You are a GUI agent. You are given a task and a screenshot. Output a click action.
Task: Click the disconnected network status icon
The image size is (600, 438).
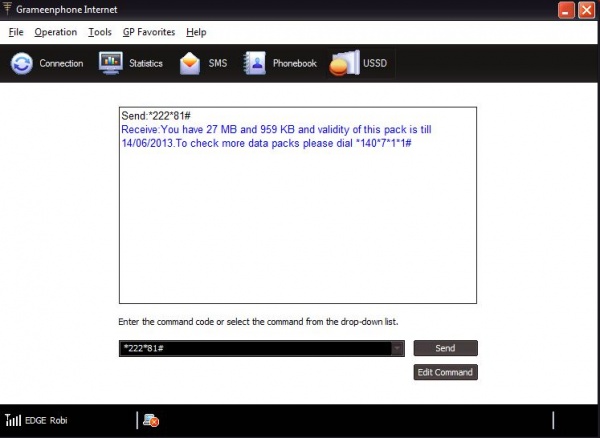pyautogui.click(x=151, y=420)
